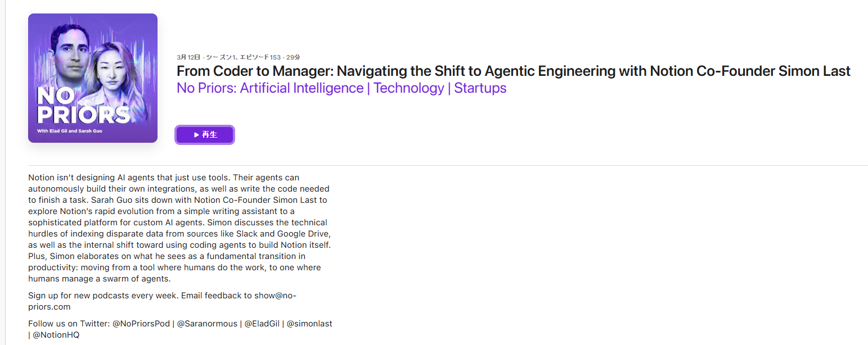
Task: Click the show@no-priors.com email address
Action: 162,301
